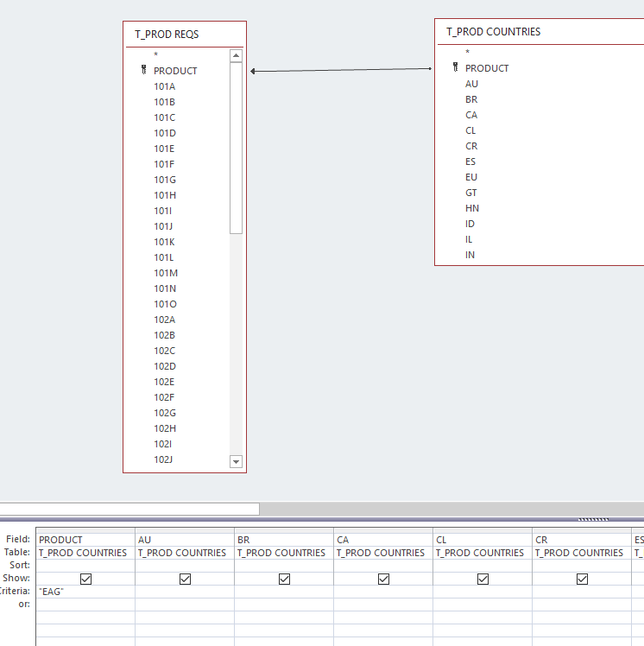
Task: Disable Show checkbox for CL column
Action: (483, 579)
